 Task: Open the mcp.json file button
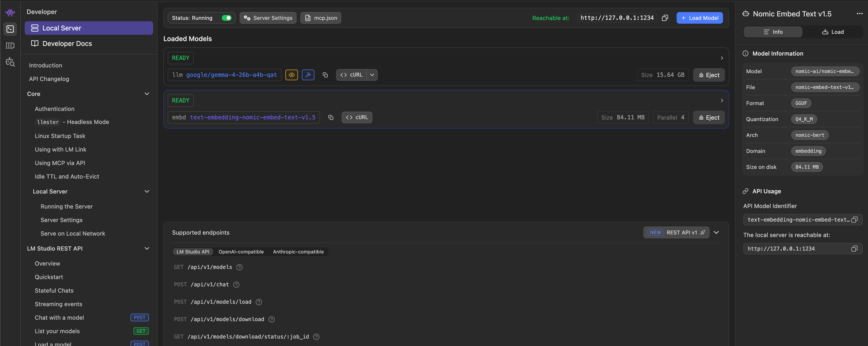(320, 18)
